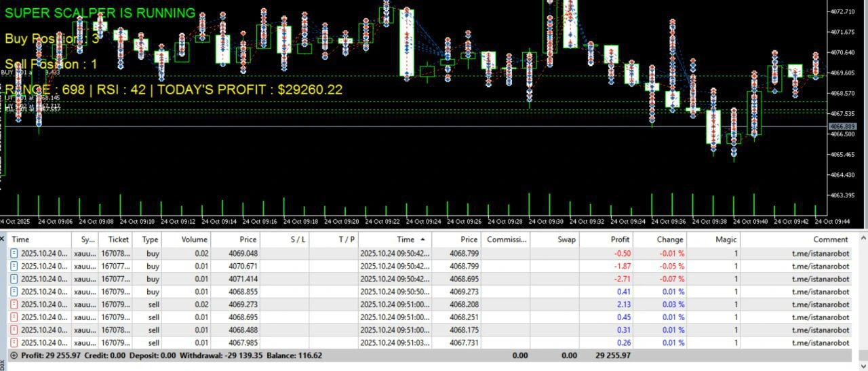
Task: Click the sell order icon for price 4068.695
Action: 15,317
